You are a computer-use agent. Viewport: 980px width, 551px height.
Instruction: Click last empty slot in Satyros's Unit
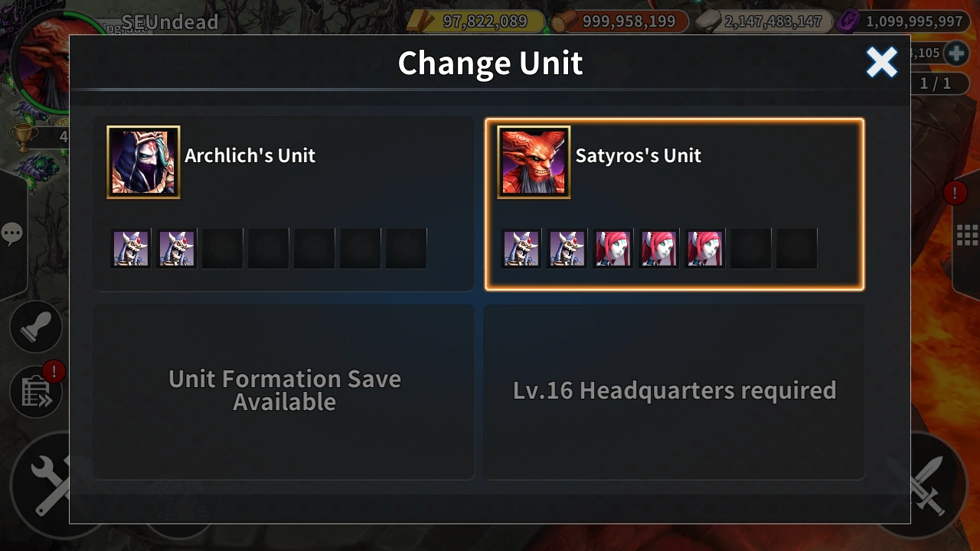pyautogui.click(x=797, y=249)
